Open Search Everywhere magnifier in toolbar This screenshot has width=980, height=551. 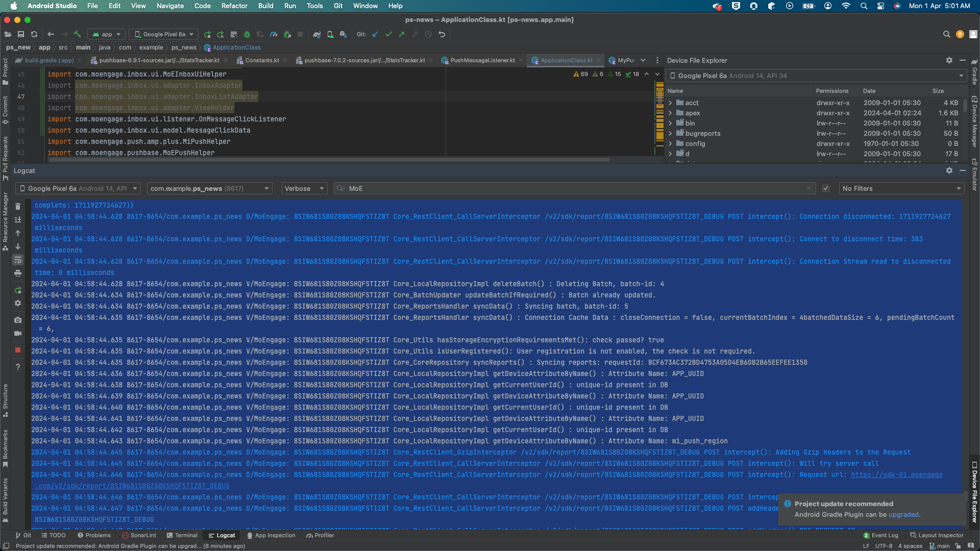tap(946, 34)
